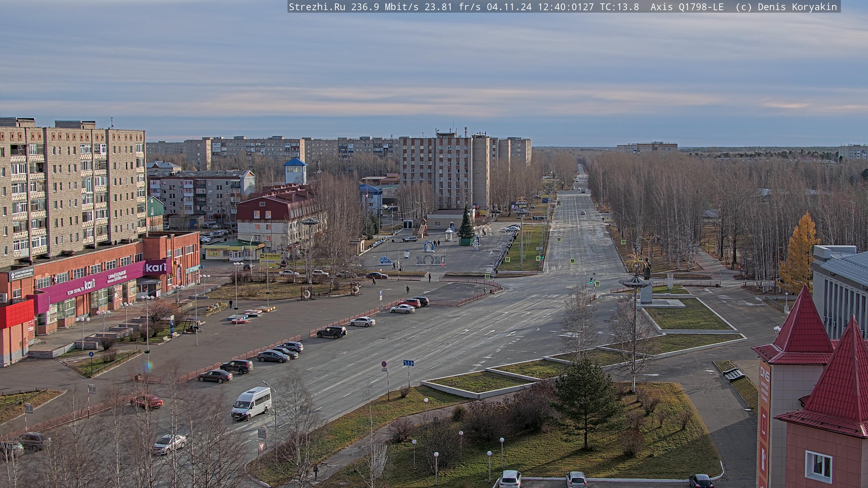Click the Axis Q1798-LE camera model text
Image resolution: width=868 pixels, height=488 pixels.
[x=687, y=7]
